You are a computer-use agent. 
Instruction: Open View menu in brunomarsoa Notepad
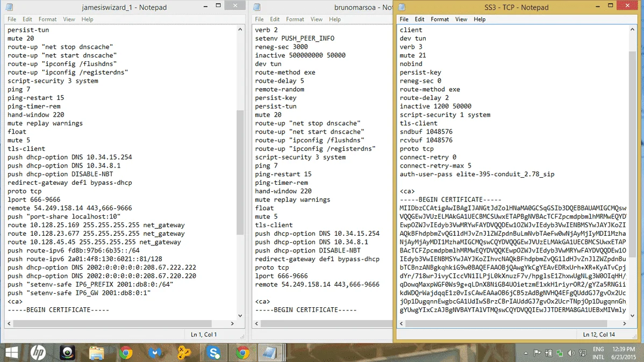pos(316,19)
